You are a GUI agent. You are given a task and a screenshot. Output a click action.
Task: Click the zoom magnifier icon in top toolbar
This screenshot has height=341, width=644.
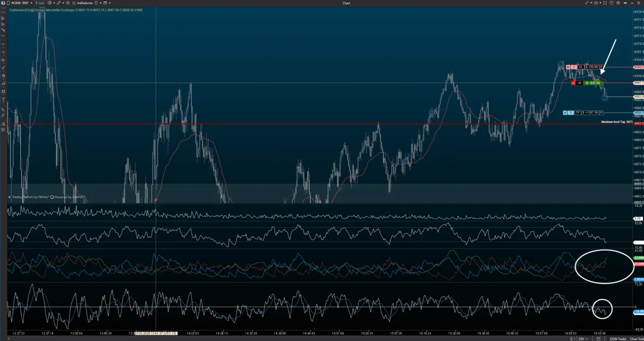tap(68, 3)
